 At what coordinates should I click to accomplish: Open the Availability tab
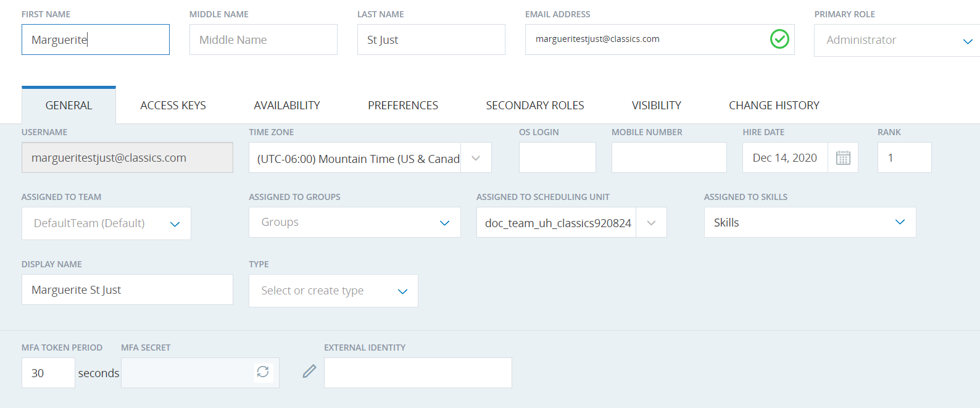287,106
